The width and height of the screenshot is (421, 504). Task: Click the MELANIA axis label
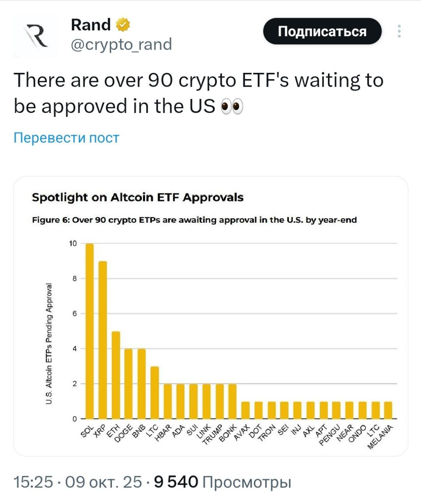click(380, 437)
